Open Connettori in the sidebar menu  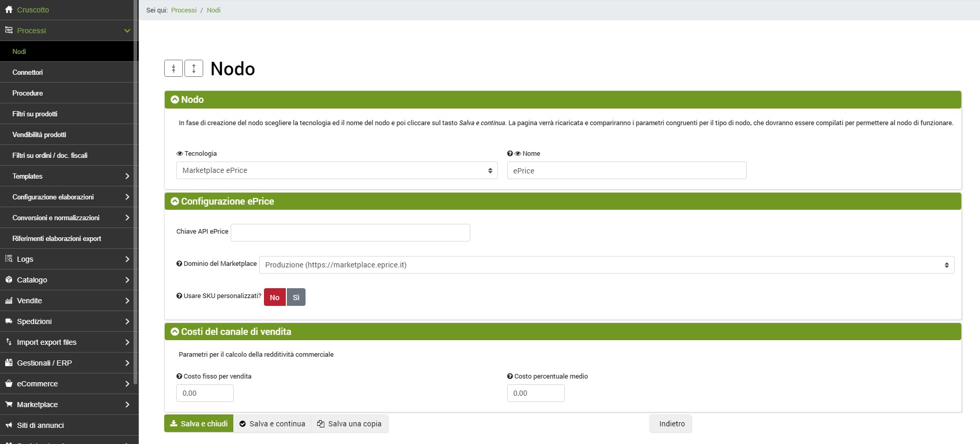[x=28, y=72]
